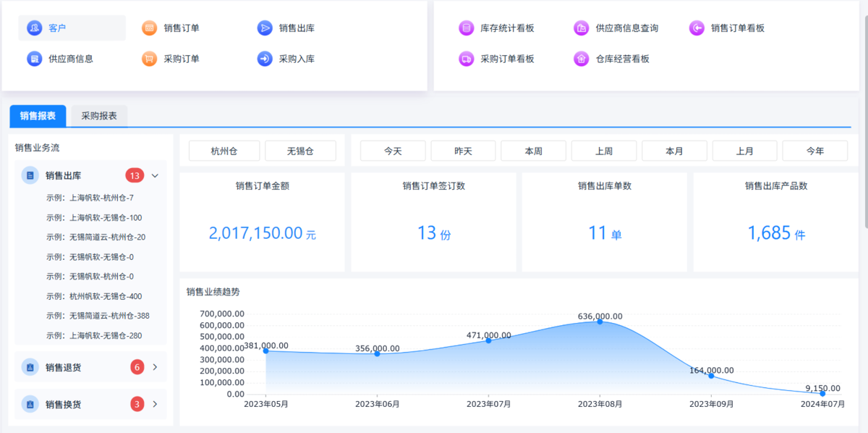Select the 供应商信息 icon
Screen dimensions: 868x433
[x=34, y=59]
